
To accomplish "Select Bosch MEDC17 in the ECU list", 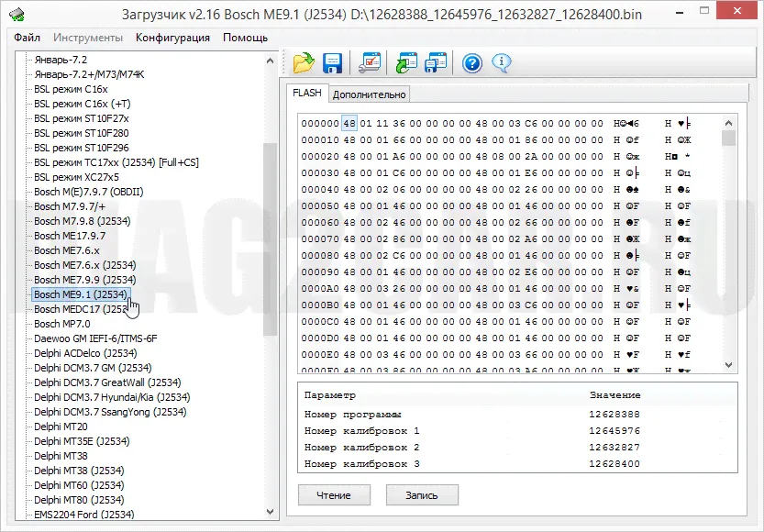I will (79, 309).
